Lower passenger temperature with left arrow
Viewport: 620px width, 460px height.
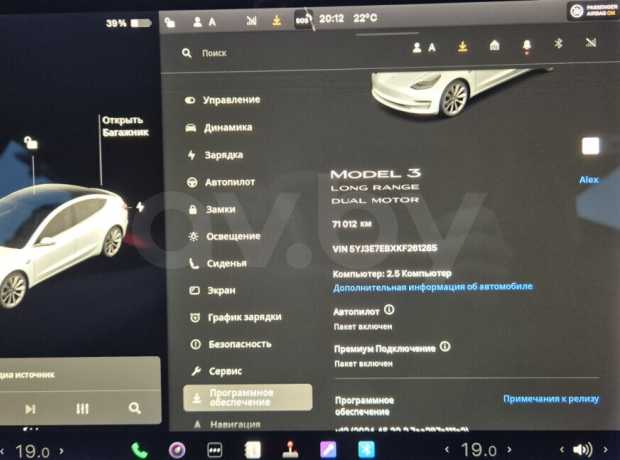pyautogui.click(x=447, y=450)
